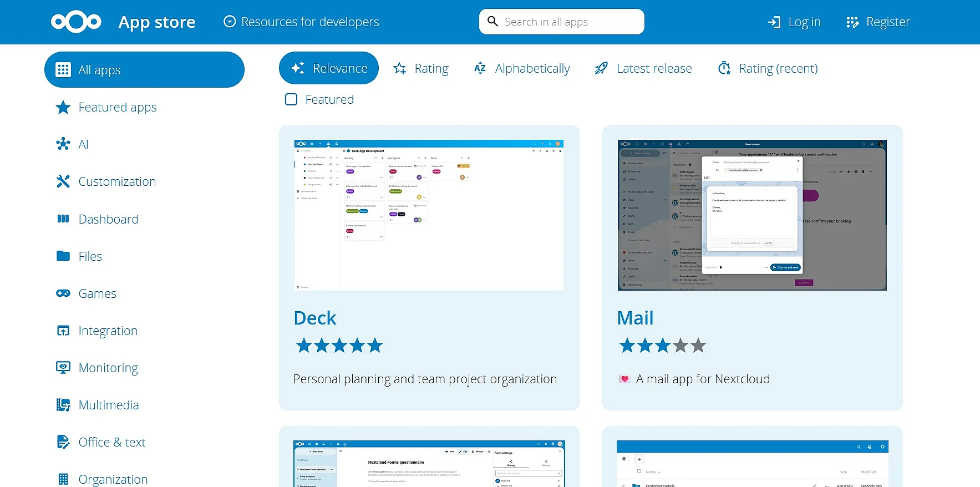The image size is (980, 487).
Task: Go to the Organization category
Action: [x=113, y=479]
